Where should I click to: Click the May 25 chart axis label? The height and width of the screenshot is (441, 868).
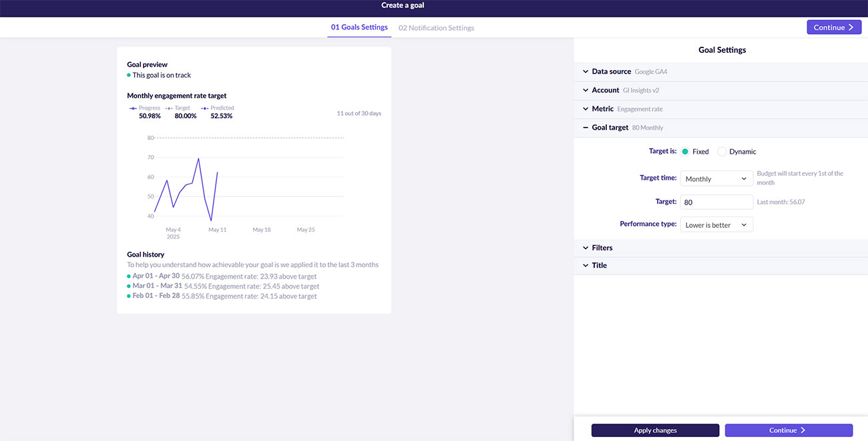(x=306, y=230)
